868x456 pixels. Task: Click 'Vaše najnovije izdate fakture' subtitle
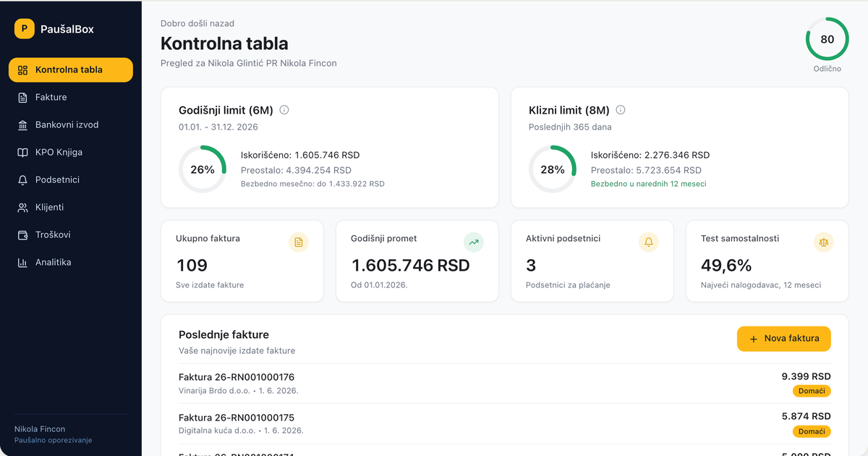click(237, 350)
